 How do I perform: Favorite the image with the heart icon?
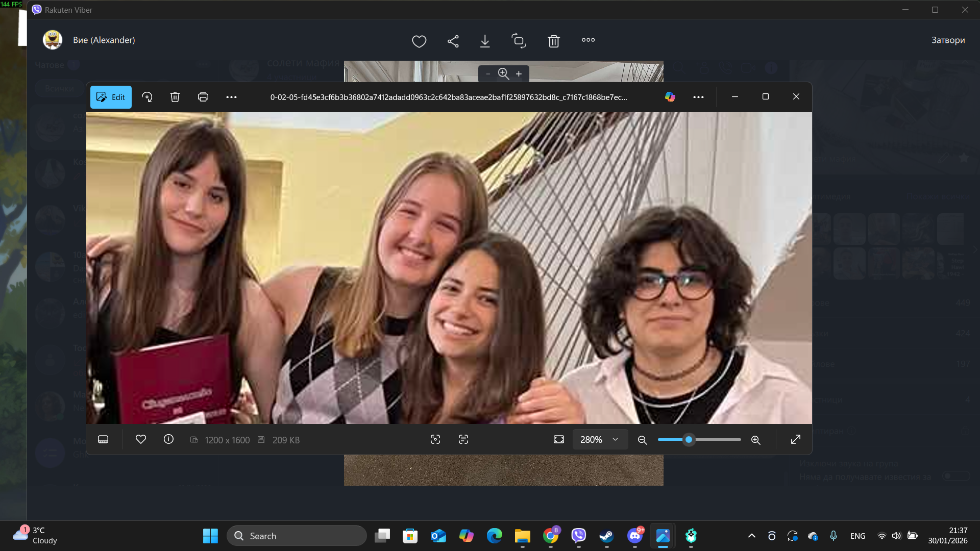tap(141, 439)
